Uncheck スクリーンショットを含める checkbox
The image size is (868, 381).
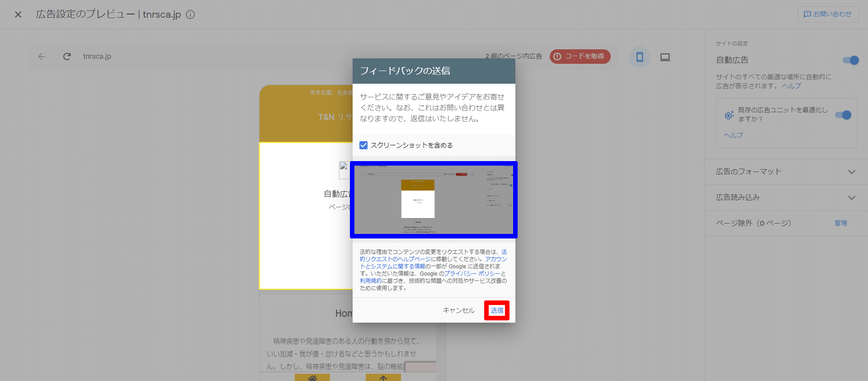(363, 145)
